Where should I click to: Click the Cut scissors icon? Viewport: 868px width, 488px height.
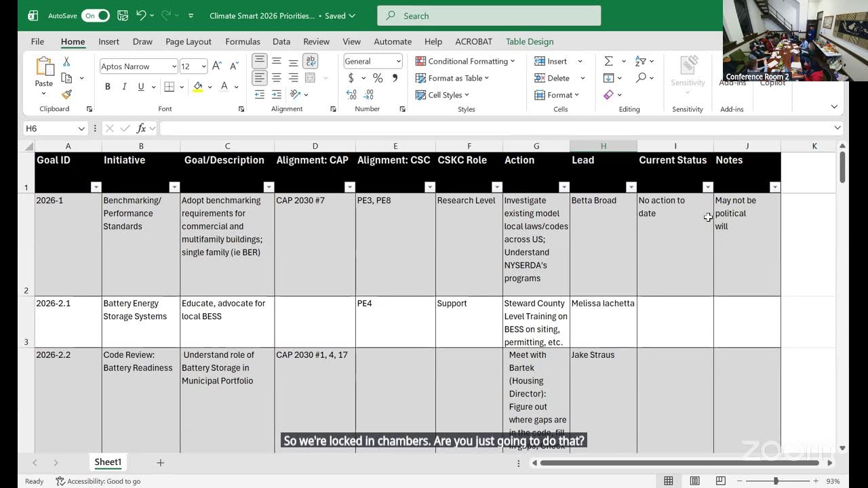[x=66, y=61]
